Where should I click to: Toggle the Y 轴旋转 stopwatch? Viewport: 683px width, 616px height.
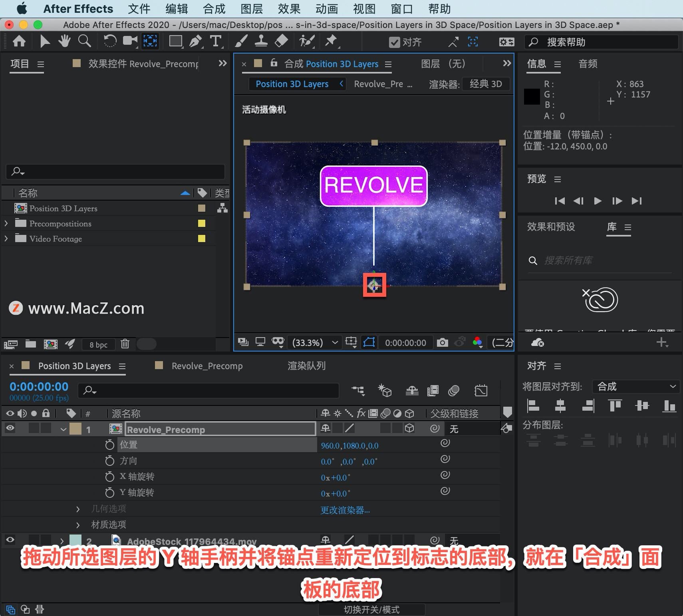(109, 493)
